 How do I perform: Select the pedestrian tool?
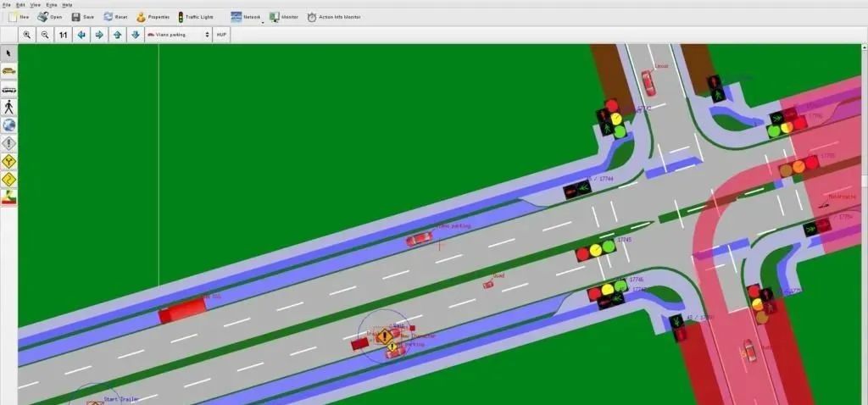8,108
